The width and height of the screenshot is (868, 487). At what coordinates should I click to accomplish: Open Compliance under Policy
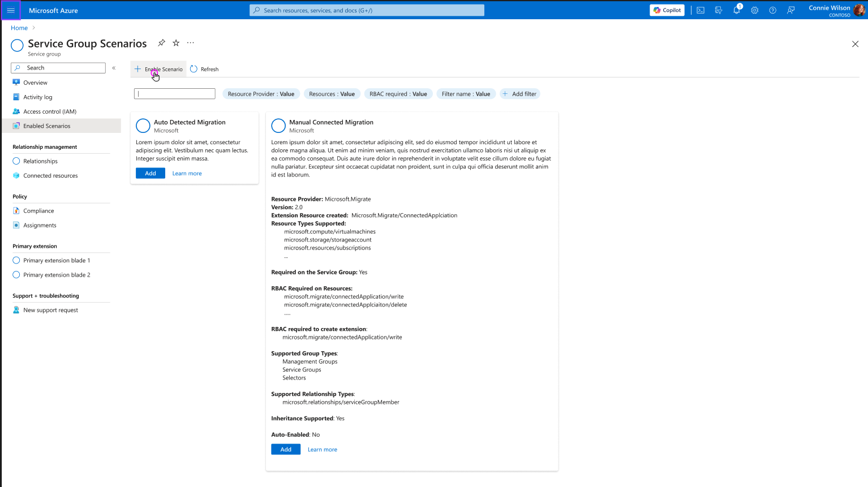point(38,210)
